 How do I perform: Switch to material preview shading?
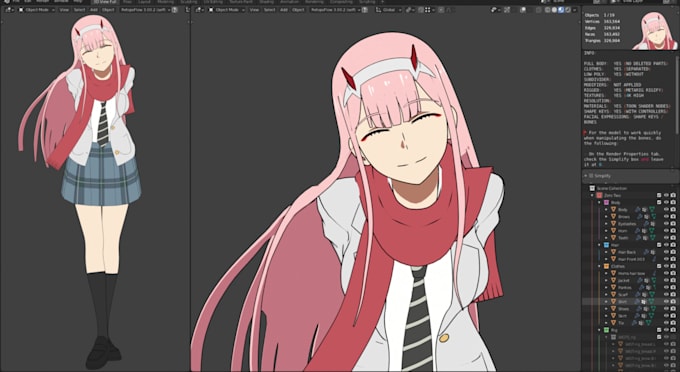point(561,10)
